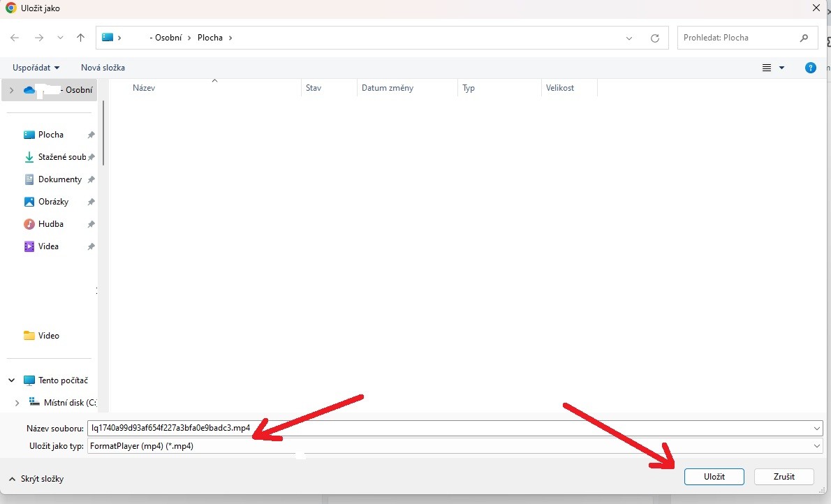Viewport: 831px width, 504px height.
Task: Open the Hudba quick access folder
Action: point(50,224)
